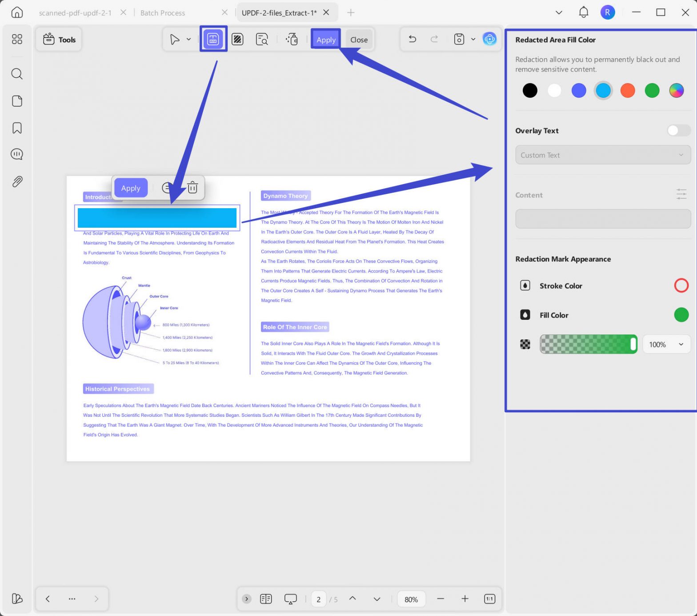Click the undo arrow icon
Viewport: 697px width, 616px height.
pyautogui.click(x=412, y=39)
